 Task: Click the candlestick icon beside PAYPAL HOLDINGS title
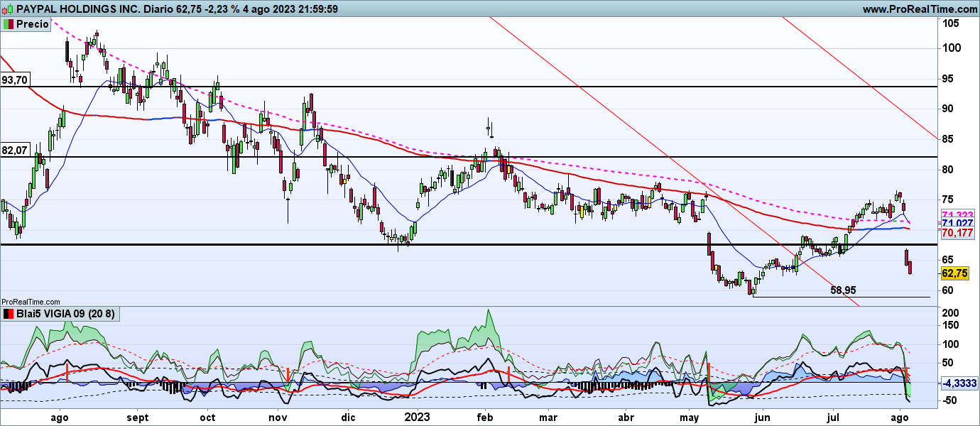8,9
